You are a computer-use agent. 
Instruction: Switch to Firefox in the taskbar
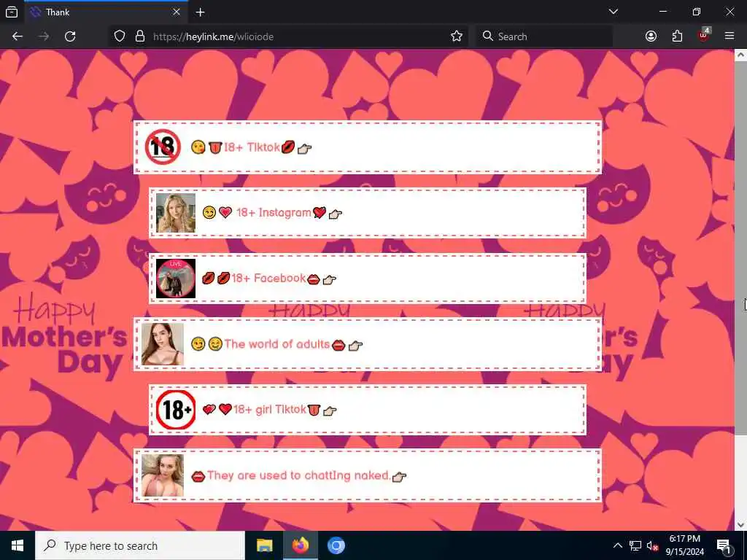(300, 545)
